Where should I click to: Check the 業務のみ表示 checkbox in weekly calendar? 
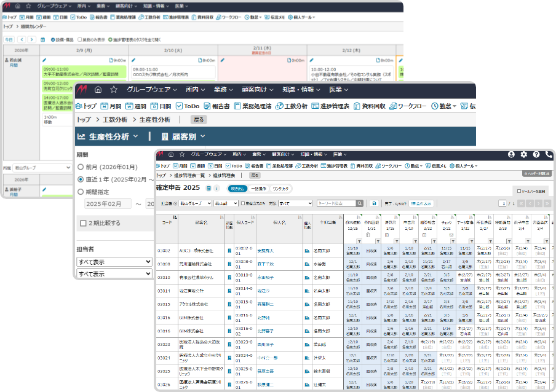(79, 39)
